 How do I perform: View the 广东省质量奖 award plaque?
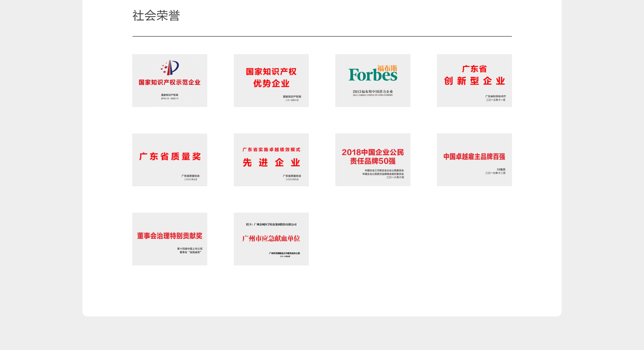pos(170,160)
